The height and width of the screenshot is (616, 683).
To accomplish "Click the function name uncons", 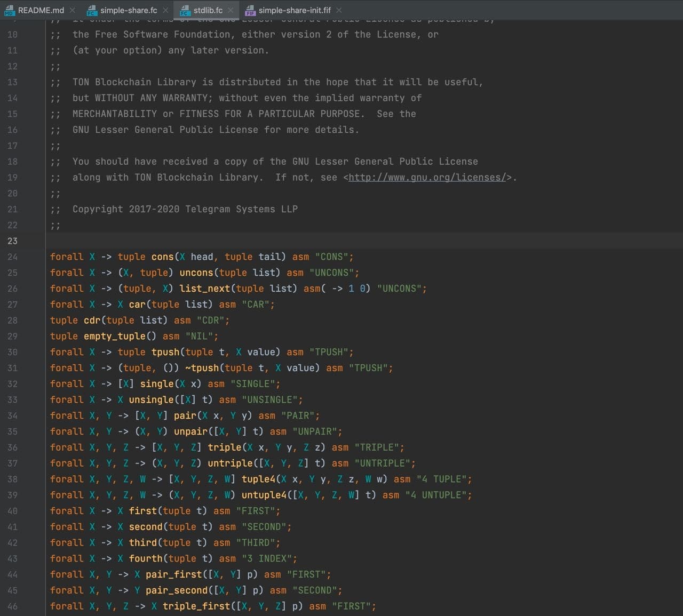I will (196, 273).
